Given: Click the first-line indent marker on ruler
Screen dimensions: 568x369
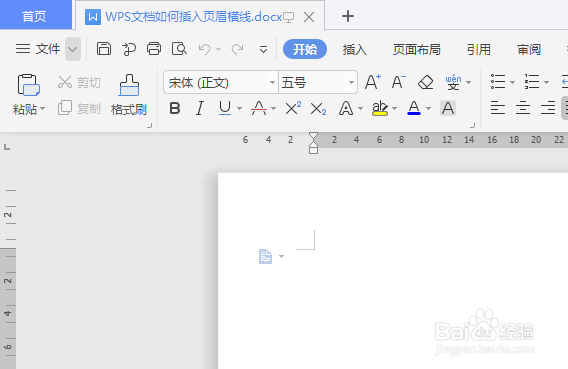Looking at the screenshot, I should pyautogui.click(x=313, y=136).
